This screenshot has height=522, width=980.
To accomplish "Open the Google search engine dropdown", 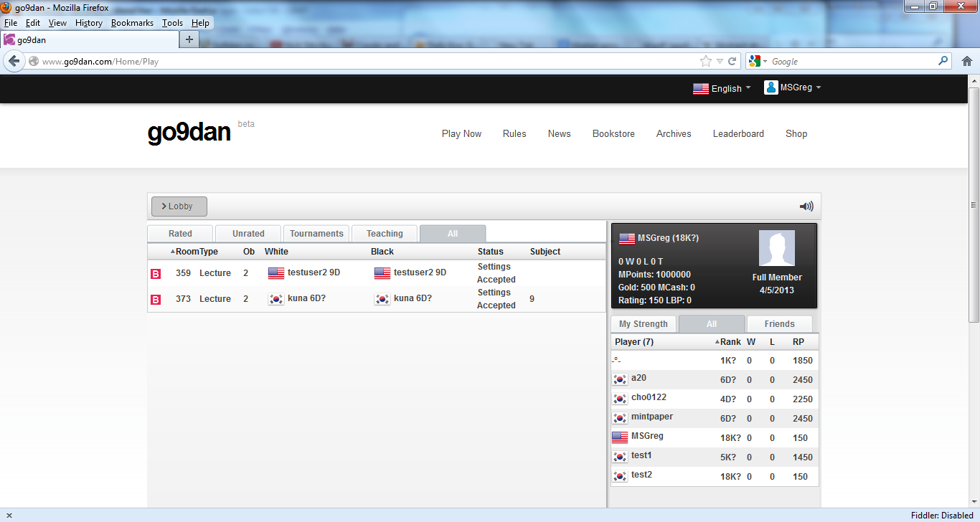I will (758, 62).
